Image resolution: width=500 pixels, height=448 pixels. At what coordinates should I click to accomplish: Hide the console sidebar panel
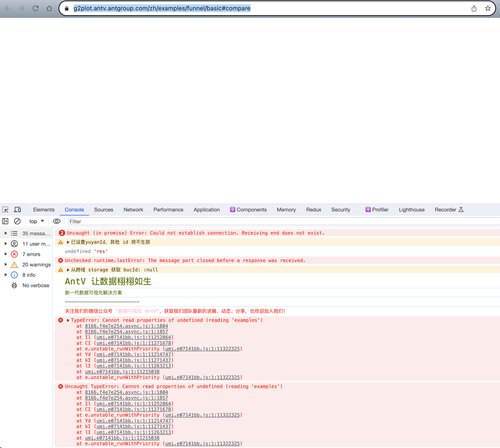(x=5, y=221)
